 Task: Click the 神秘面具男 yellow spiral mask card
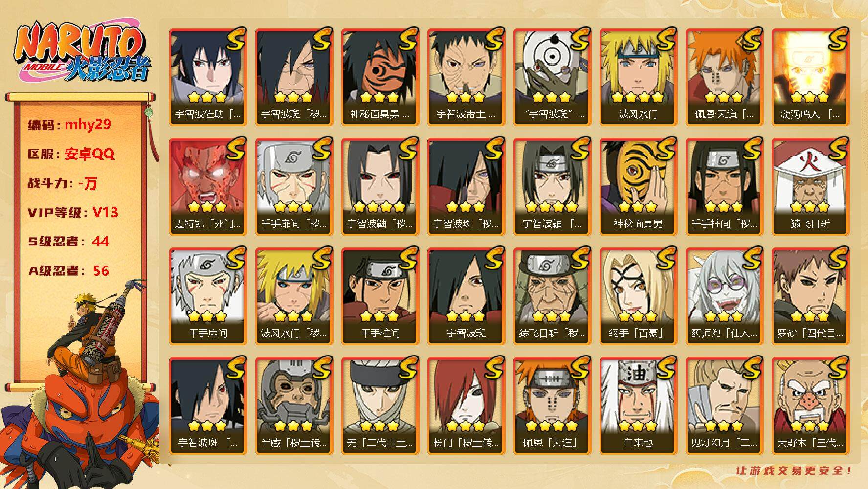(638, 187)
